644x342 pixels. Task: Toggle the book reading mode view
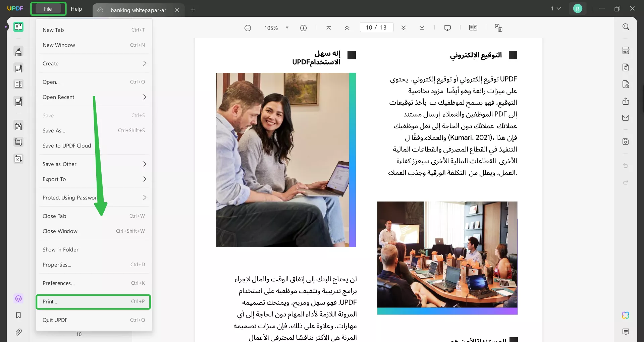[473, 28]
